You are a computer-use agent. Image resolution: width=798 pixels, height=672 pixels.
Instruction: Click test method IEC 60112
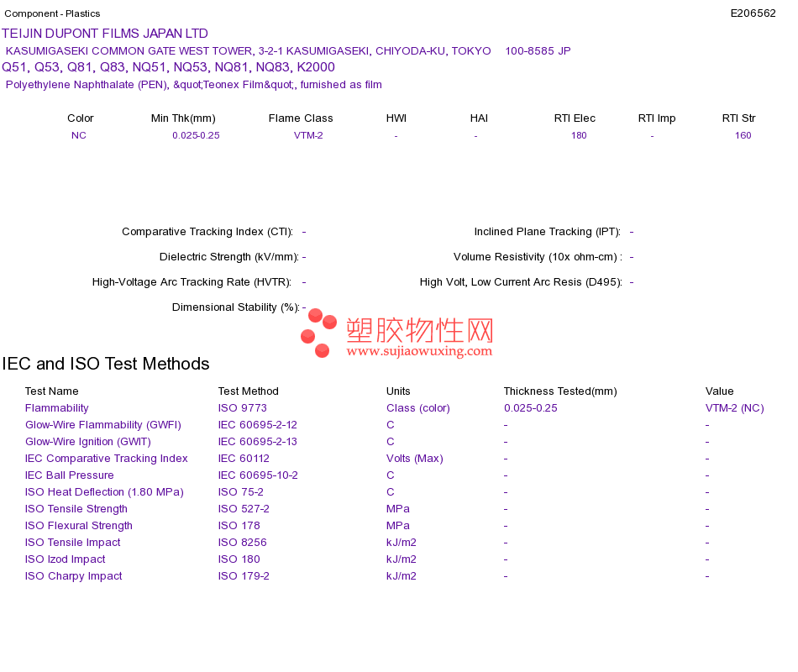click(x=244, y=458)
